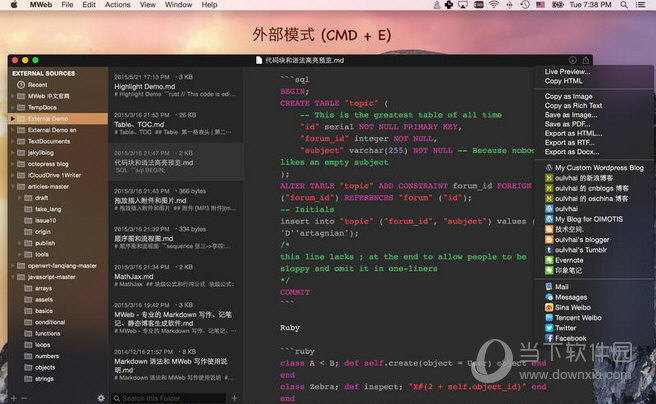
Task: Collapse the articles-master folder
Action: click(x=13, y=187)
